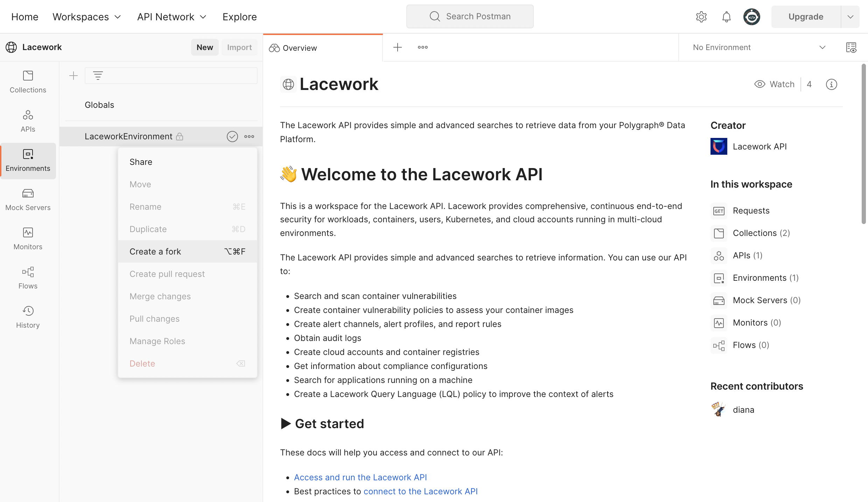The width and height of the screenshot is (868, 502).
Task: Open the Access and run the Lacework API link
Action: pyautogui.click(x=360, y=477)
